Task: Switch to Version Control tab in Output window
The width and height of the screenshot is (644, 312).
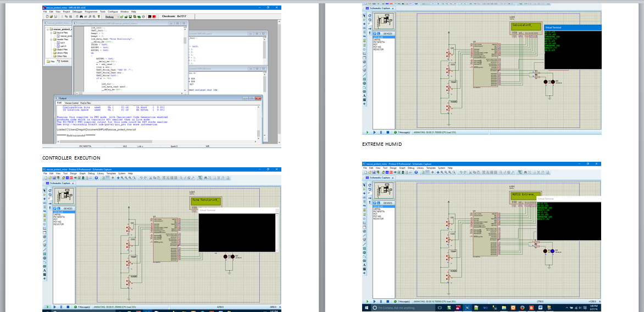Action: (71, 103)
